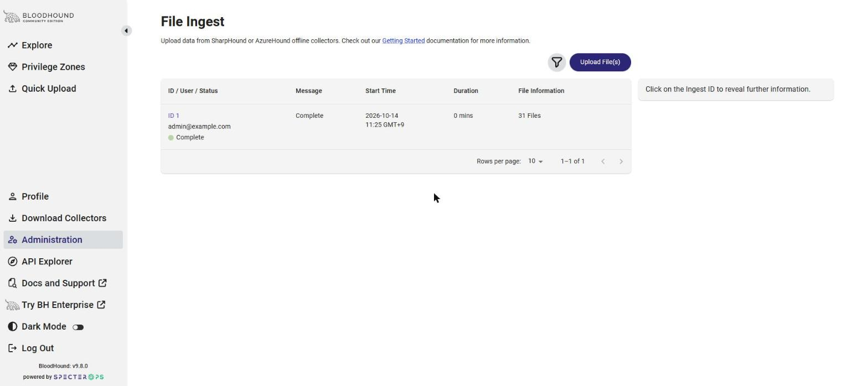868x386 pixels.
Task: Open the Administration section
Action: [x=63, y=240]
